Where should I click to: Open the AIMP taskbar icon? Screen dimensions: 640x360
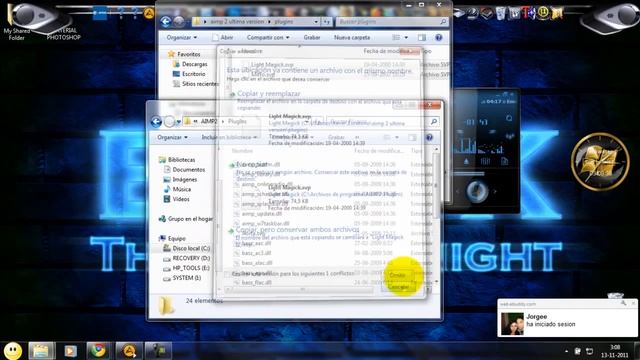(x=129, y=351)
